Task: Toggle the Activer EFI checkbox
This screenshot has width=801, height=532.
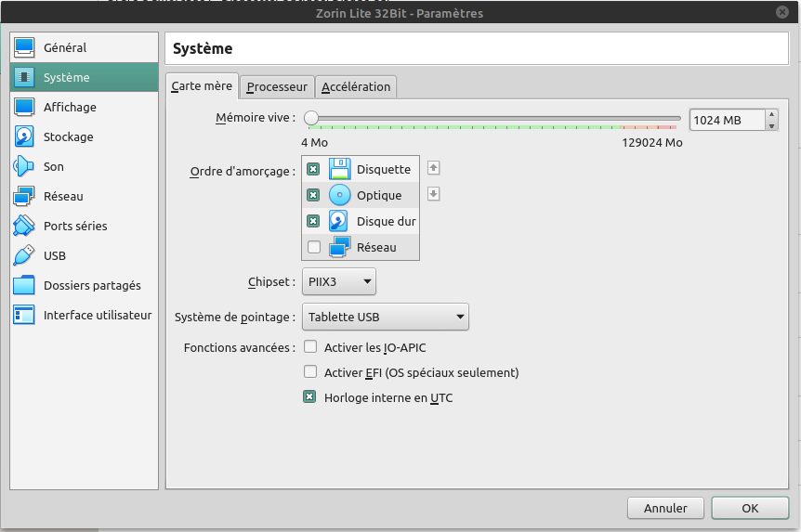Action: tap(310, 372)
